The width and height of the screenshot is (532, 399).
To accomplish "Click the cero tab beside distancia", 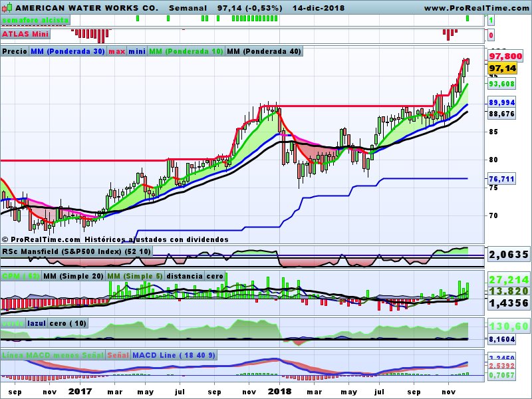I will pos(215,276).
